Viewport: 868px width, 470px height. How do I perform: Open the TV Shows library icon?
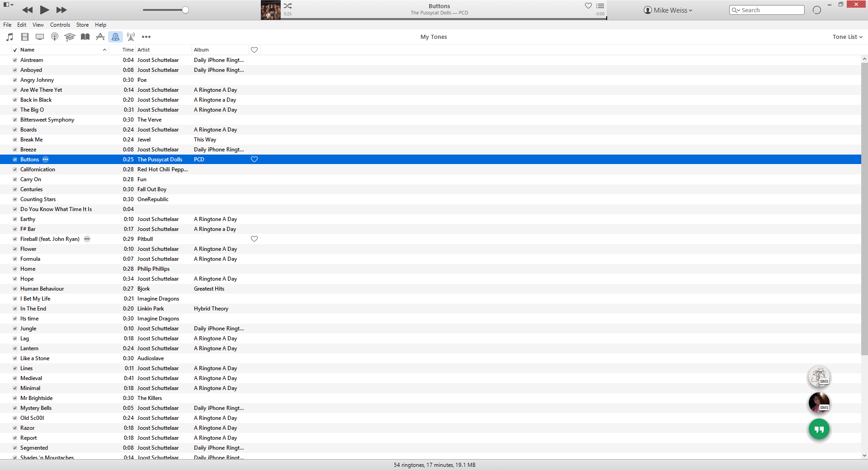[x=40, y=37]
